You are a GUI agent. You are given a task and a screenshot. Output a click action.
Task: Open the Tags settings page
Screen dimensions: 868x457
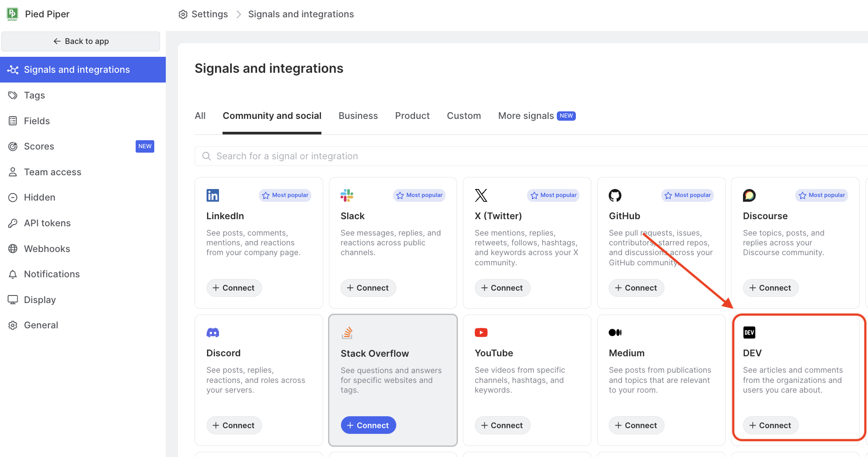(83, 95)
